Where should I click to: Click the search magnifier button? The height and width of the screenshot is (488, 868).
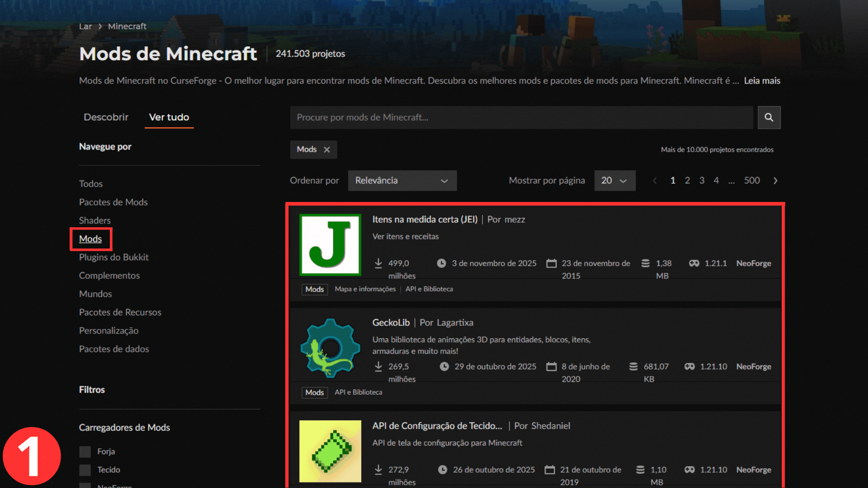click(x=769, y=117)
